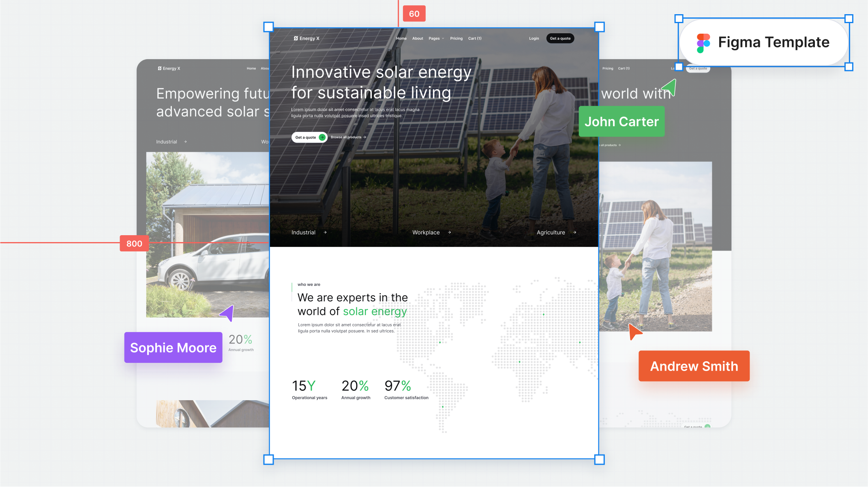This screenshot has width=868, height=487.
Task: Expand the Agriculture navigation chevron
Action: [575, 232]
